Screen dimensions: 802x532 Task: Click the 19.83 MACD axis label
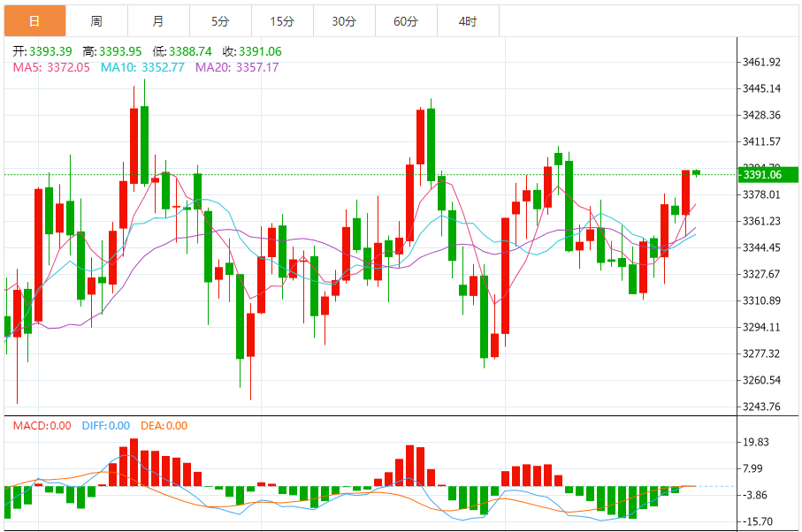(756, 442)
